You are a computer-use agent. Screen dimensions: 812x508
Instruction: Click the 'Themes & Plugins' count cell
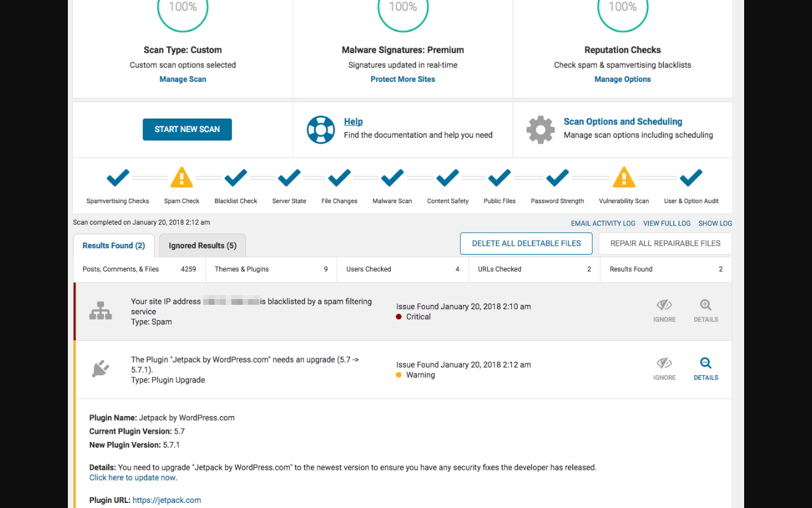[x=272, y=269]
